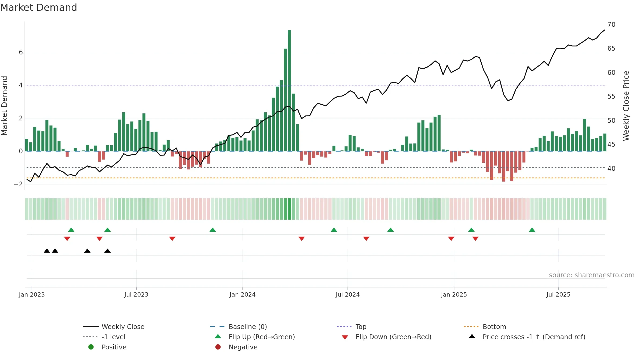Viewport: 644px width, 362px height.
Task: Click the first green flip-up marker
Action: (71, 230)
